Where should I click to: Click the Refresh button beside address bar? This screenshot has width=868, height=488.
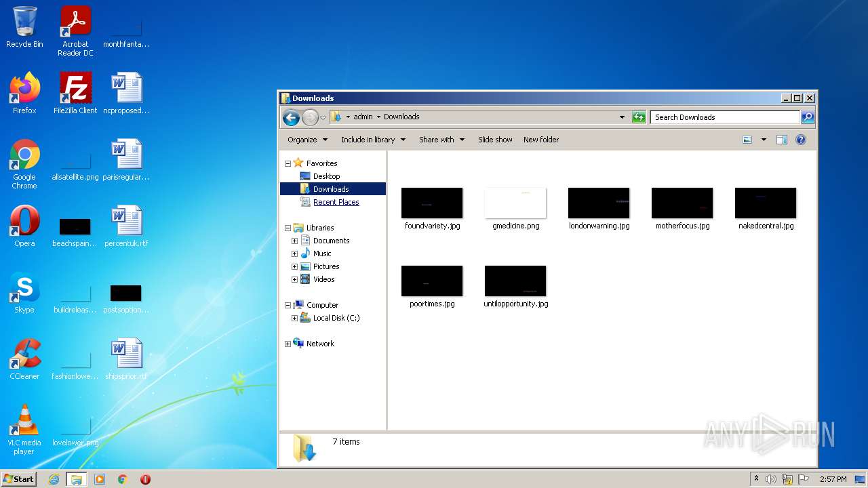pyautogui.click(x=639, y=117)
